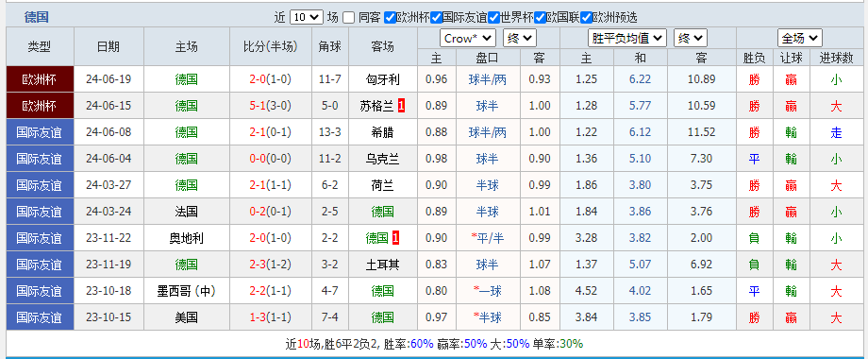The image size is (868, 359).
Task: Open the 终 dropdown next to 胜平负均值
Action: (x=691, y=38)
